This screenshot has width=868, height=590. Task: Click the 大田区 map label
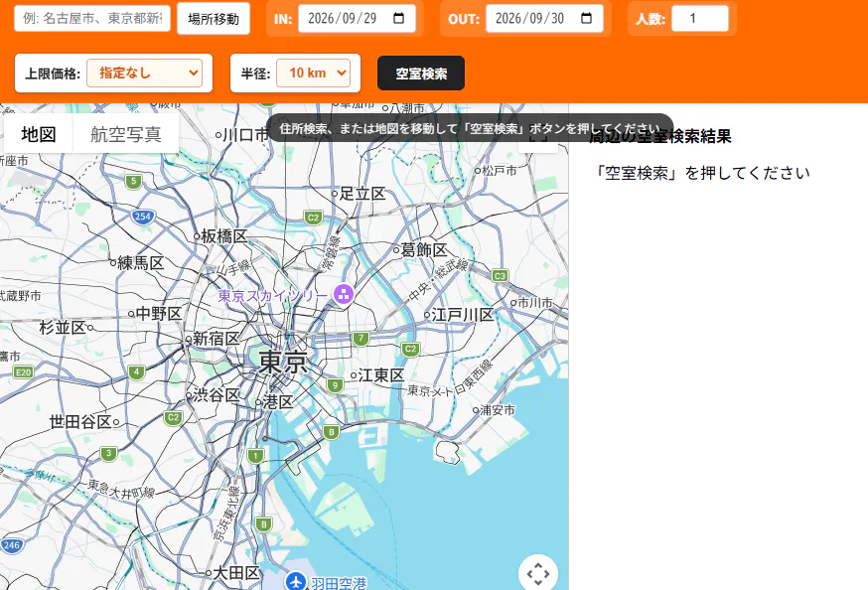pyautogui.click(x=237, y=572)
